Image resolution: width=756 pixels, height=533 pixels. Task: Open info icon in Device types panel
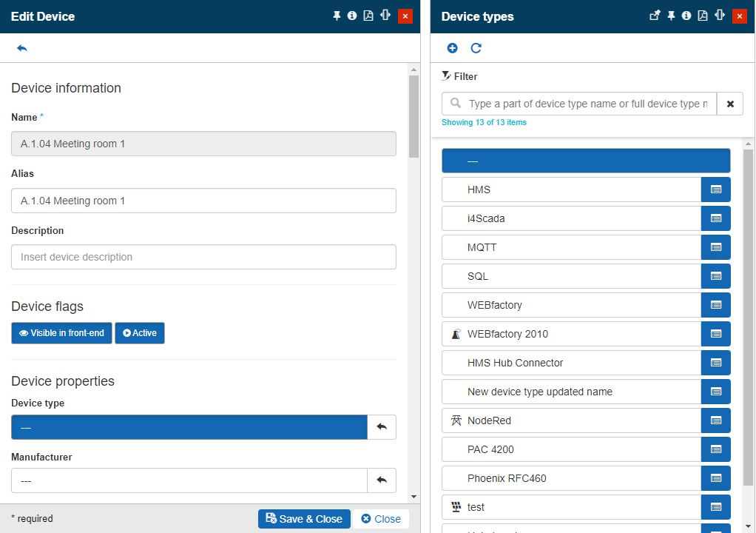(x=686, y=16)
